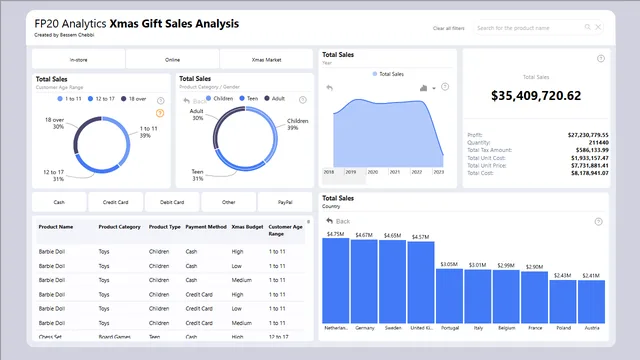Image resolution: width=640 pixels, height=360 pixels.
Task: Sort table by Product Type header
Action: [164, 227]
